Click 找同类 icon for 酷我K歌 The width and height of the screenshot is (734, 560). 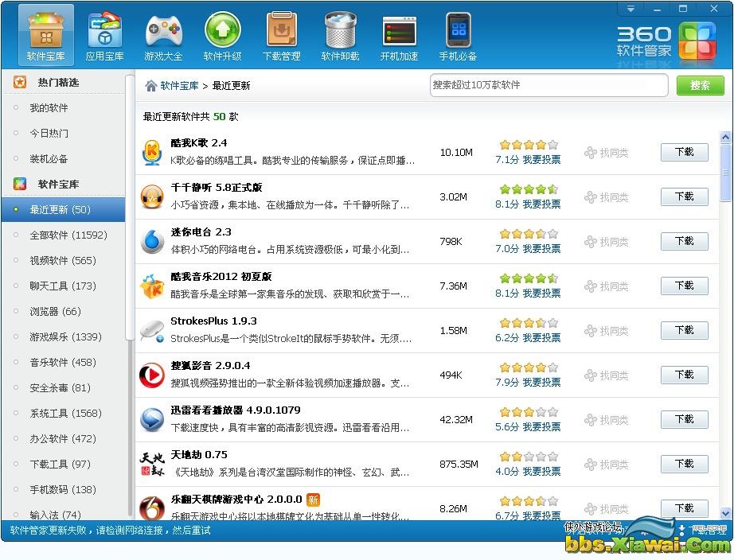pos(590,153)
